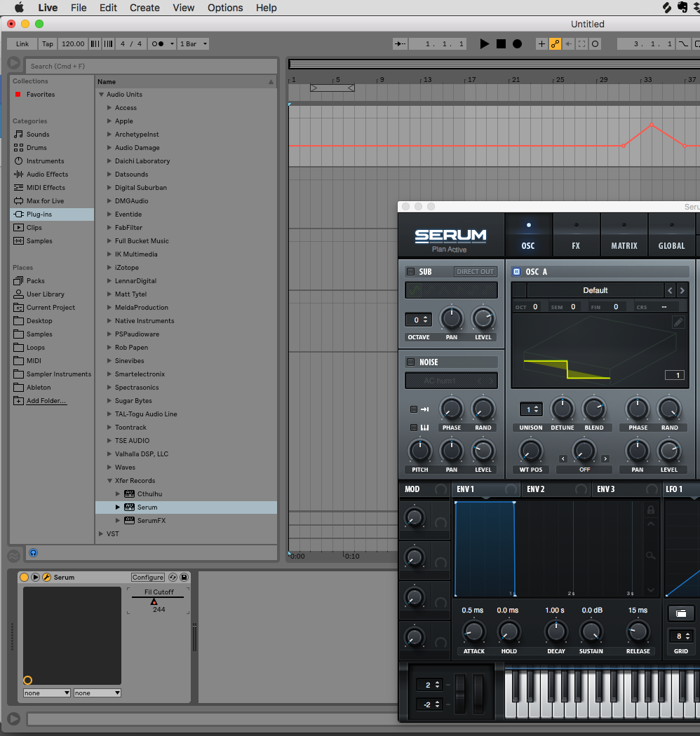Open the Options menu
Image resolution: width=700 pixels, height=736 pixels.
pos(225,8)
